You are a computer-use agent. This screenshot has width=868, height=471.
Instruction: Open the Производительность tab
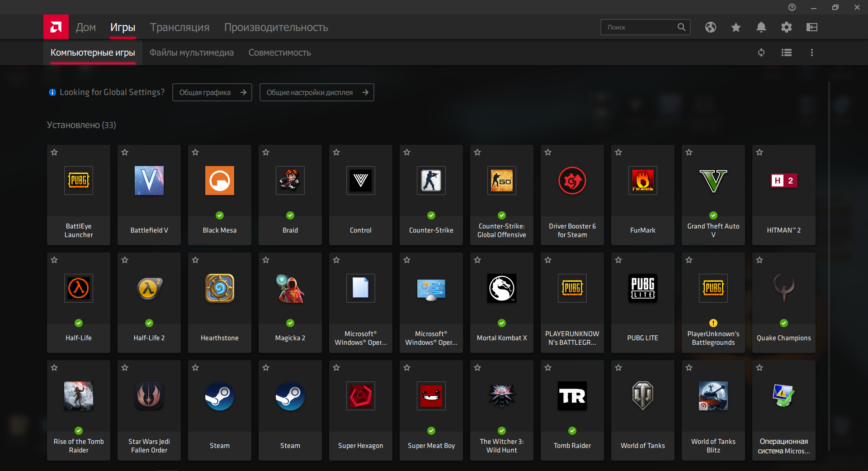point(276,27)
